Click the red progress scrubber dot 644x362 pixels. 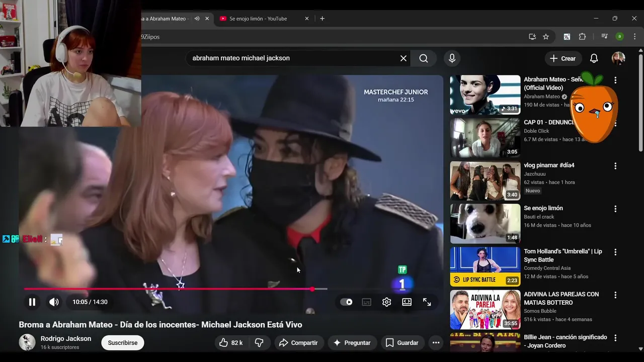tap(312, 289)
